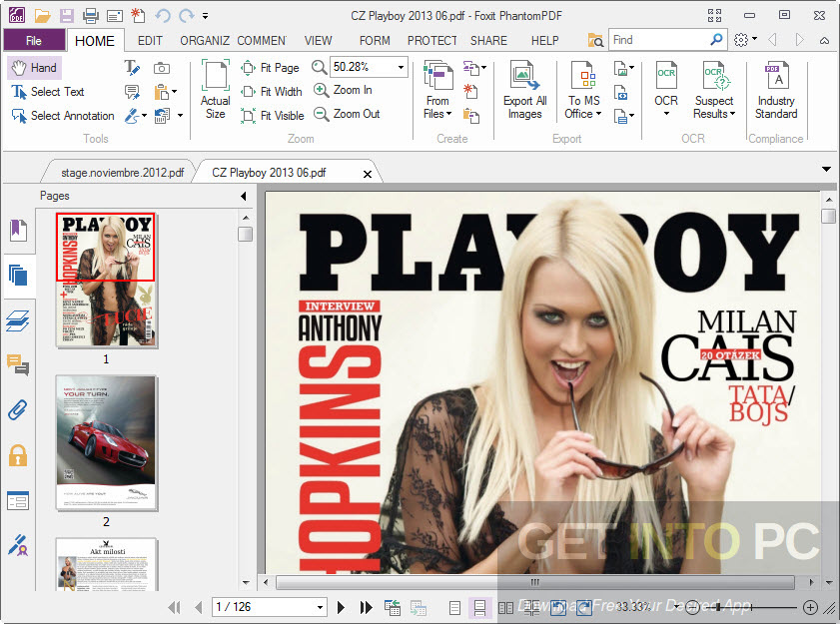
Task: Click the Pages panel icon in the sidebar
Action: tap(18, 276)
